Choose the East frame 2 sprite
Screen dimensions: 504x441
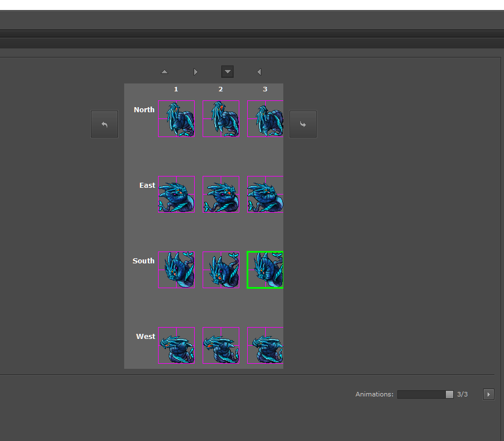(221, 194)
